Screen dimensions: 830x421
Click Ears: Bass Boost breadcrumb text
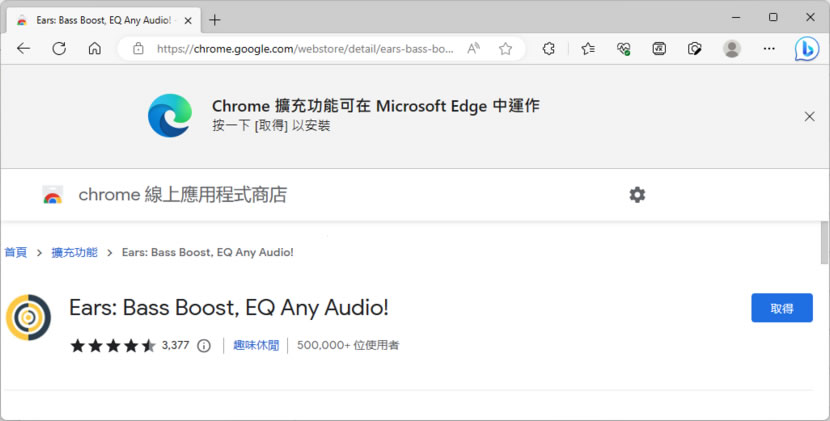(208, 252)
